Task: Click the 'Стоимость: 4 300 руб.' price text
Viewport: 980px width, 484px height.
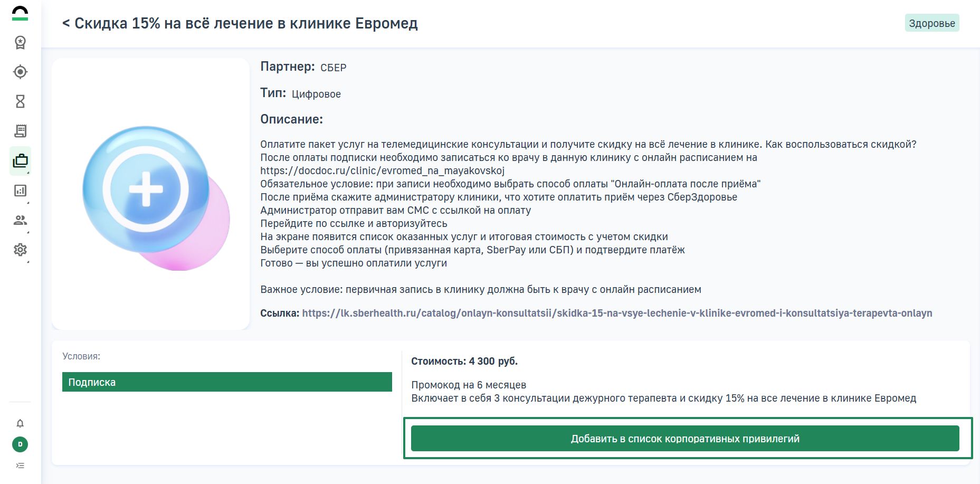Action: (x=464, y=361)
